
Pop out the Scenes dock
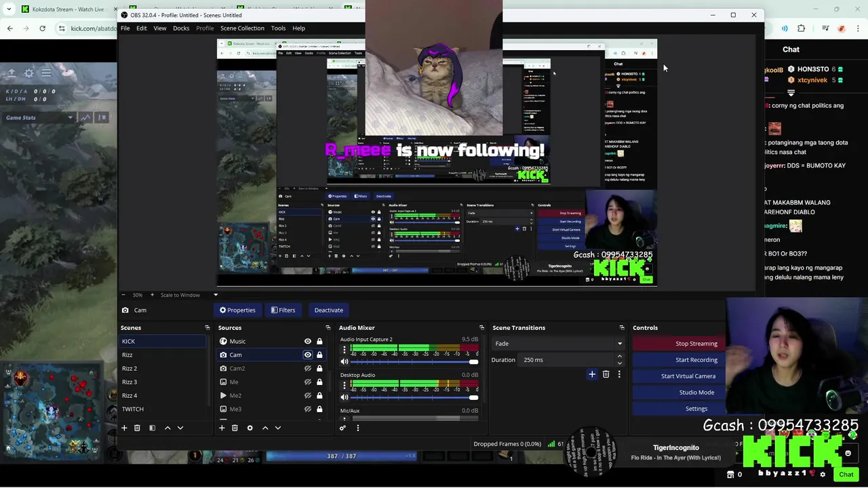coord(208,327)
